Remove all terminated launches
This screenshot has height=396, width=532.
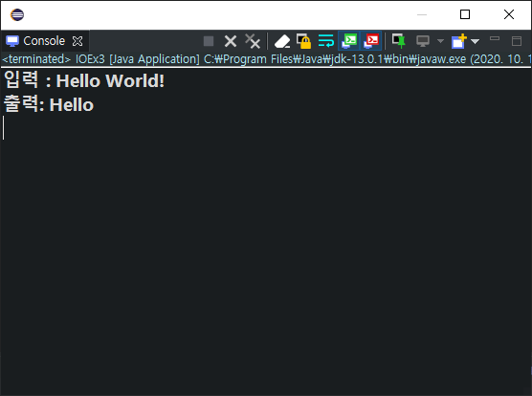click(253, 41)
